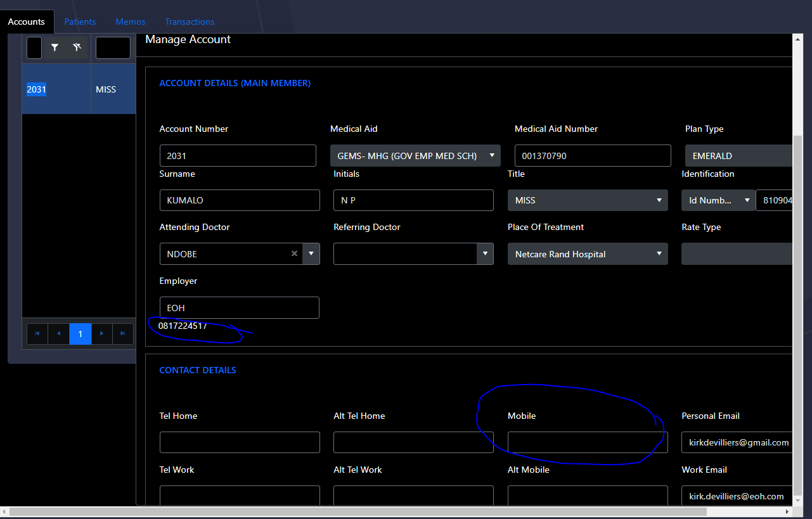Jump to first page using pagination control
812x519 pixels.
click(x=37, y=333)
